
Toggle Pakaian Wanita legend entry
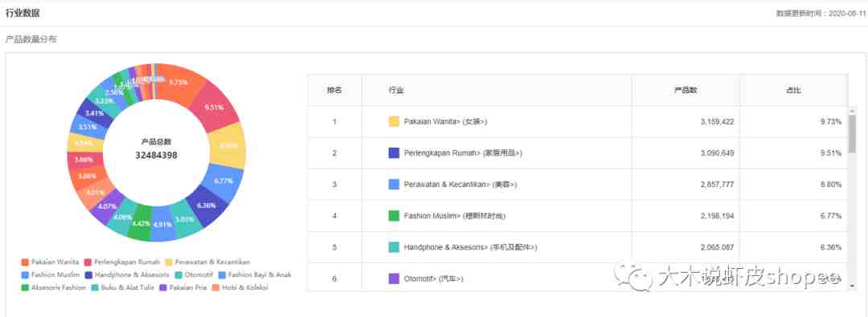pos(50,262)
